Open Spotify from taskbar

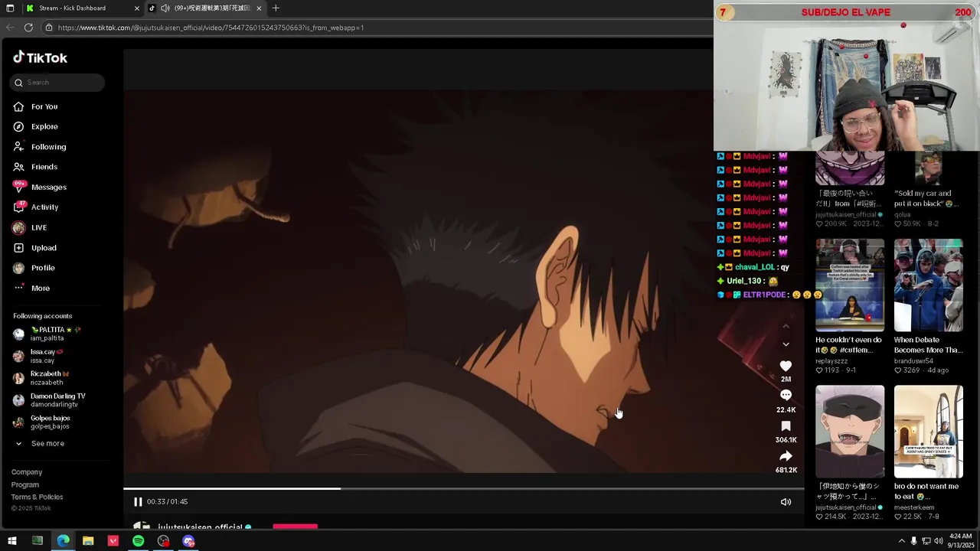138,541
